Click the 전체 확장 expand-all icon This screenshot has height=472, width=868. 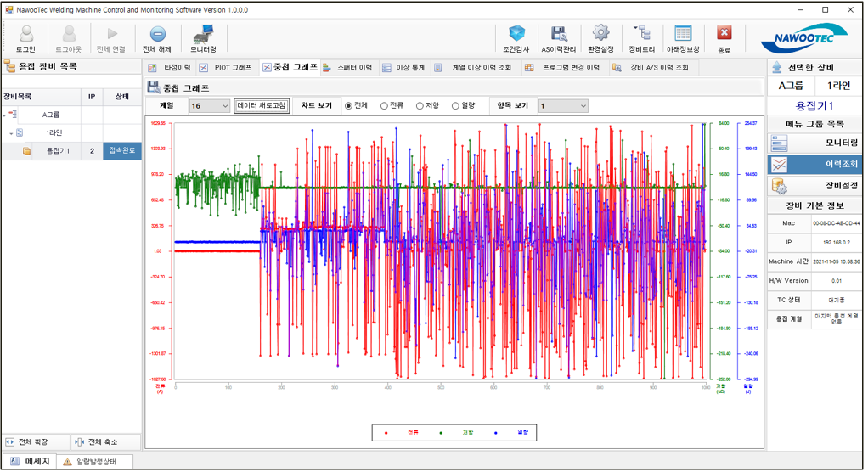(x=10, y=442)
